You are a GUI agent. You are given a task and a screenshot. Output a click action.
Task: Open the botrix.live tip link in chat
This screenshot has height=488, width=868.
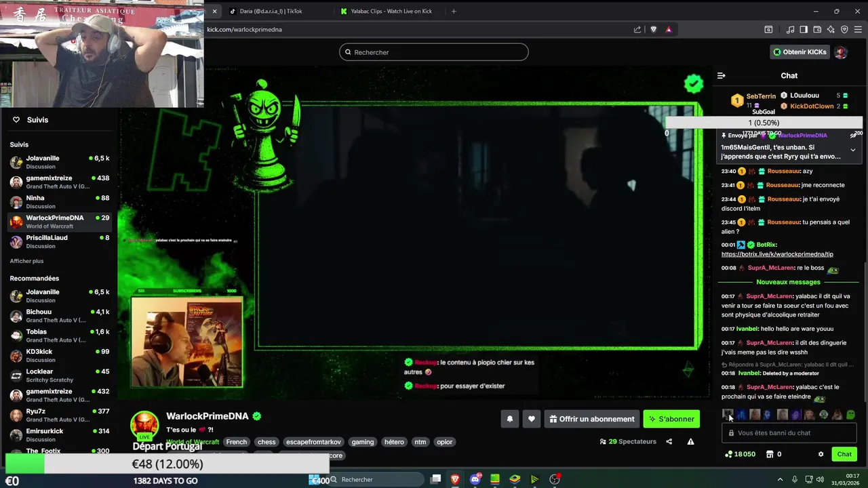(x=777, y=254)
